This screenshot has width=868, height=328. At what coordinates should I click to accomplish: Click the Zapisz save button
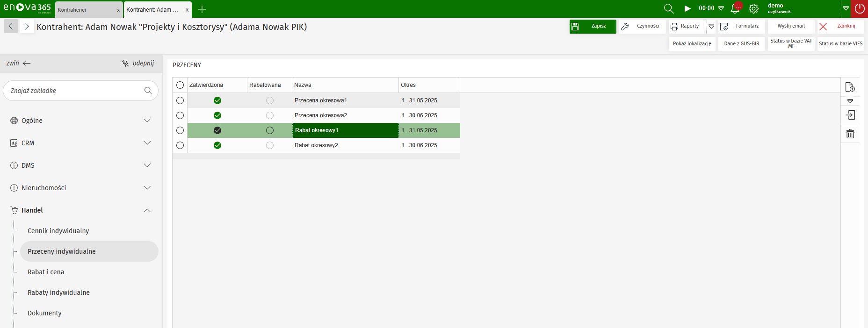pos(593,26)
